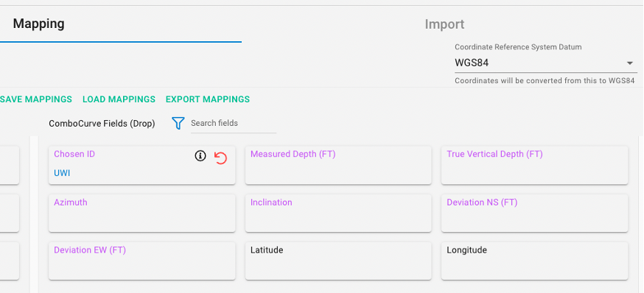
Task: Select the Deviation NS (FT) card
Action: click(535, 213)
